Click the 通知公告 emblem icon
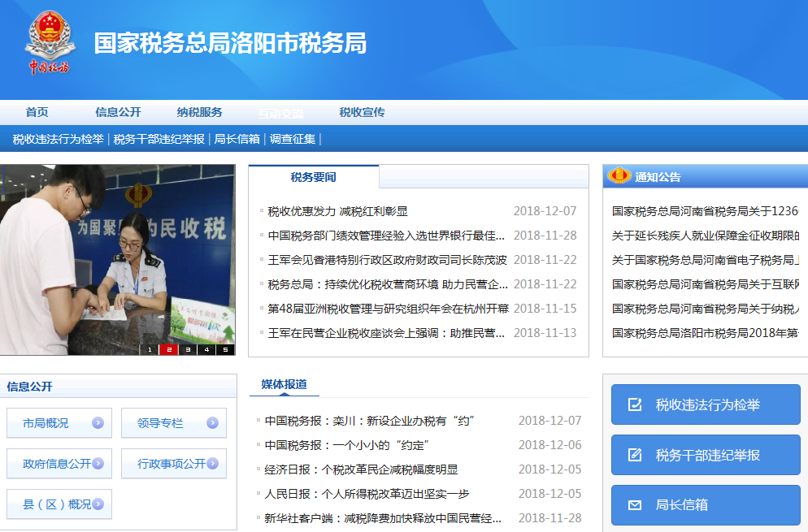Image resolution: width=808 pixels, height=532 pixels. [620, 176]
